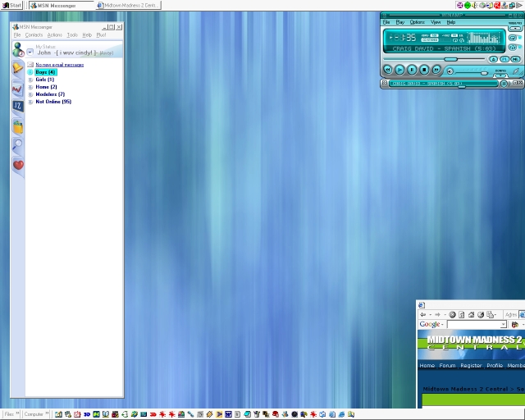525x420 pixels.
Task: Skip to next track in Winamp
Action: click(x=436, y=71)
